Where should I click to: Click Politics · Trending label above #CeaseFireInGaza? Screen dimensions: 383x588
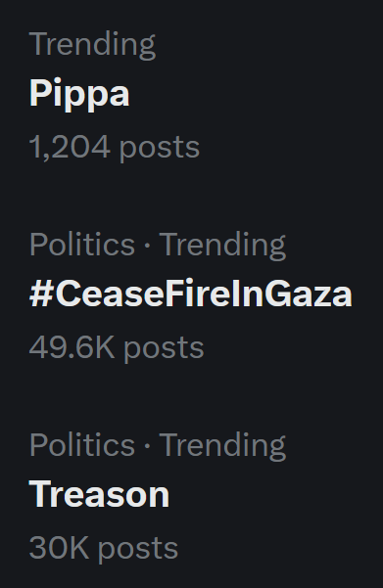(158, 246)
